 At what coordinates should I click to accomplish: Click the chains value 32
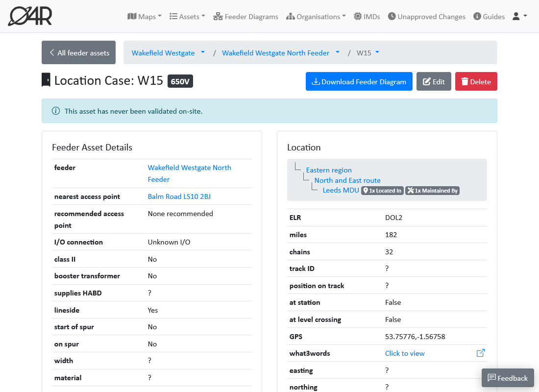coord(389,252)
